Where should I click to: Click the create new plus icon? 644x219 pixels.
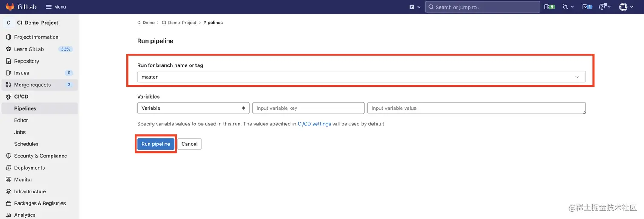412,7
